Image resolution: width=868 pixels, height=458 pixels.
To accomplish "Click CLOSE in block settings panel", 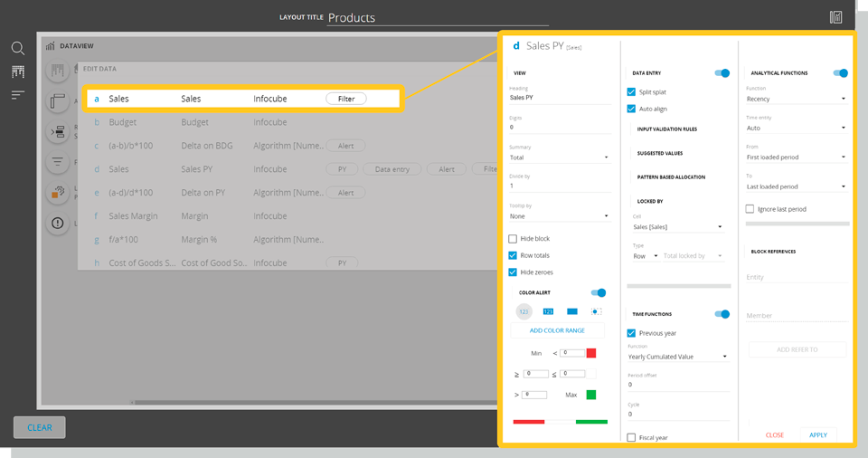I will [775, 435].
